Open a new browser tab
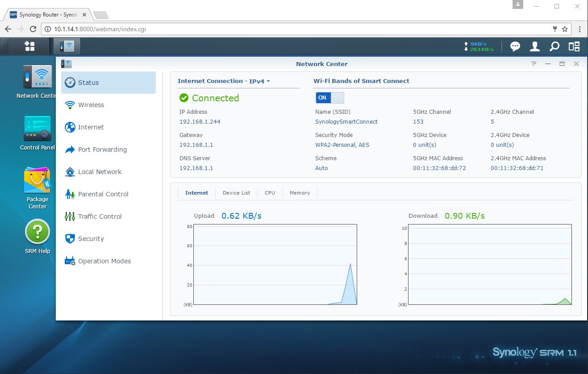The width and height of the screenshot is (588, 374). 101,15
